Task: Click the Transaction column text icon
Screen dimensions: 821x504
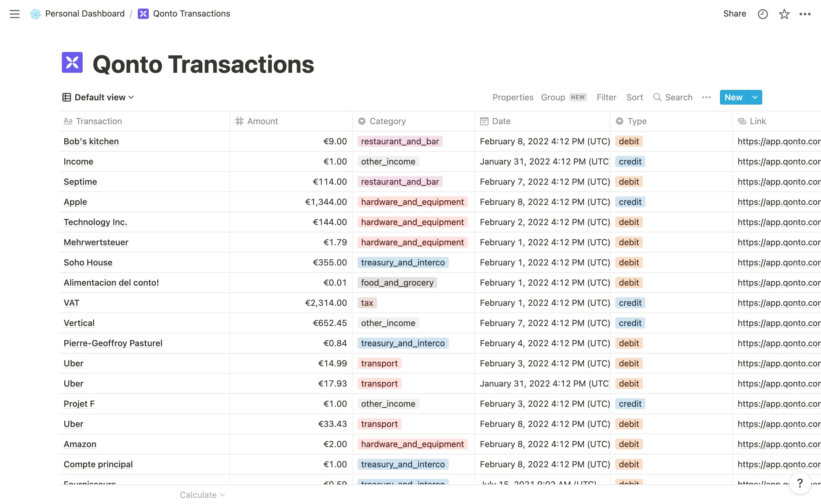Action: coord(68,121)
